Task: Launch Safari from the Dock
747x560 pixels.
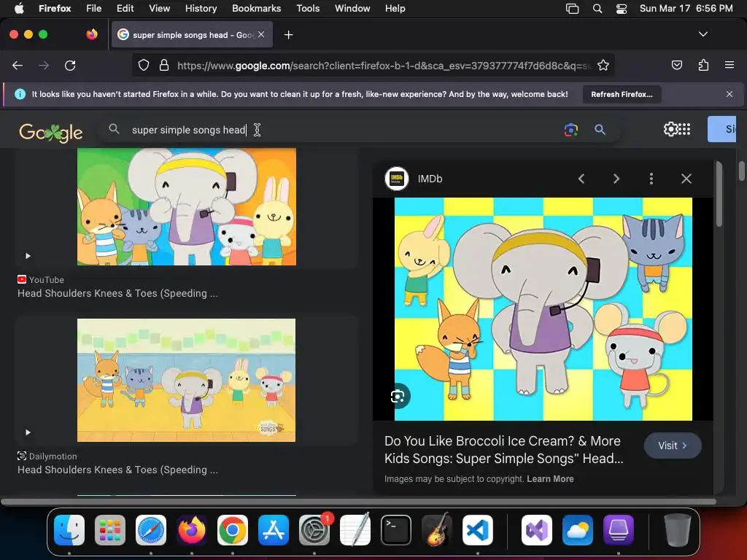Action: pyautogui.click(x=151, y=530)
